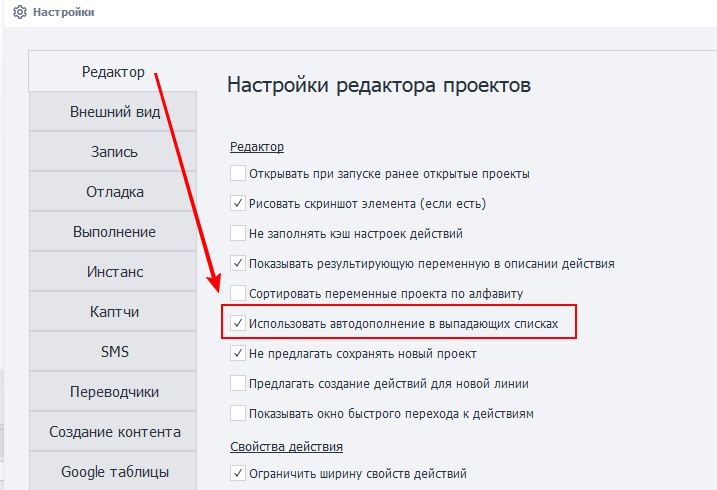This screenshot has height=490, width=717.
Task: Open the SMS settings tab
Action: 113,352
